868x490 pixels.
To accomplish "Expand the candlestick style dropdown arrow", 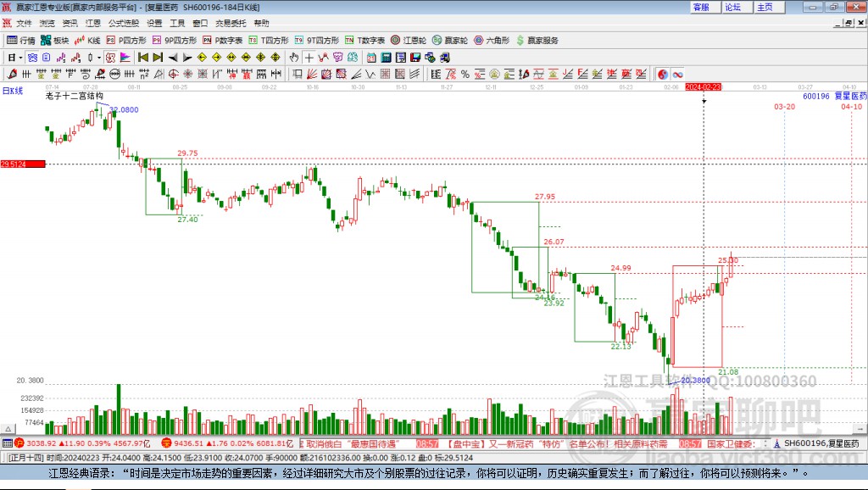I will click(99, 58).
